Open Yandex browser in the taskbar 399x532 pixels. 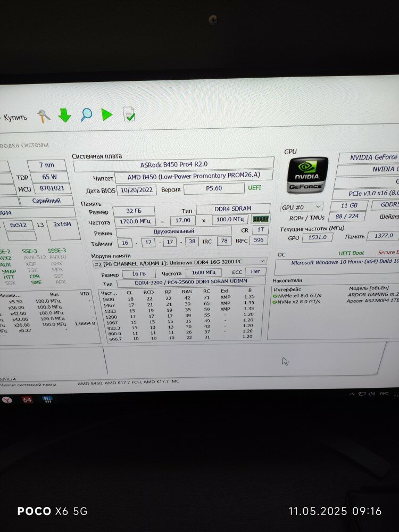(6, 400)
